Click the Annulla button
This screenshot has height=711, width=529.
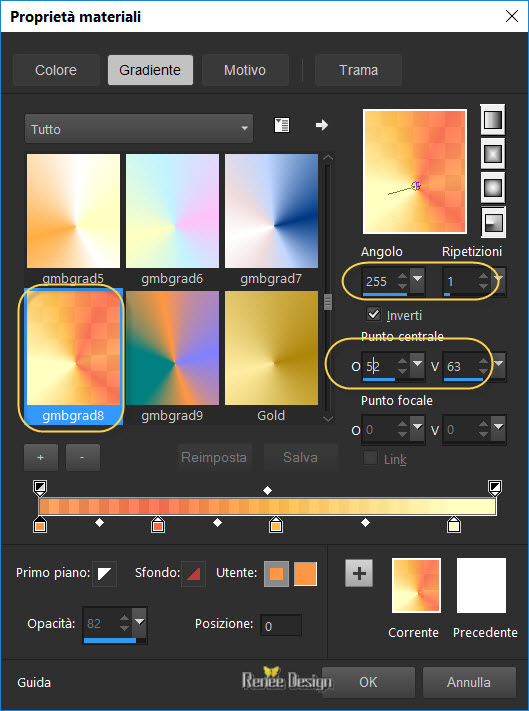coord(469,682)
